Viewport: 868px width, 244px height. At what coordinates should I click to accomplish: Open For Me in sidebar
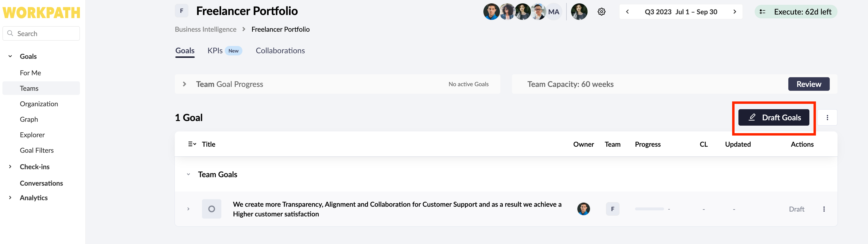click(30, 73)
